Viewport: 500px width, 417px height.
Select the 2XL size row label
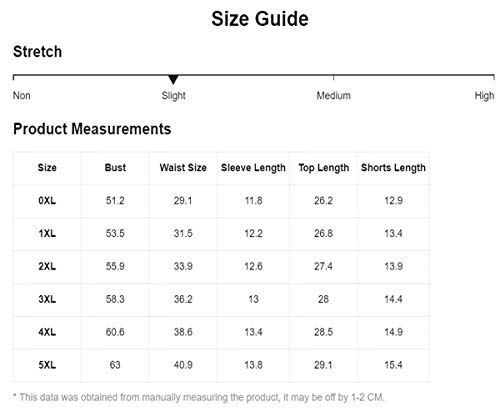pyautogui.click(x=47, y=266)
